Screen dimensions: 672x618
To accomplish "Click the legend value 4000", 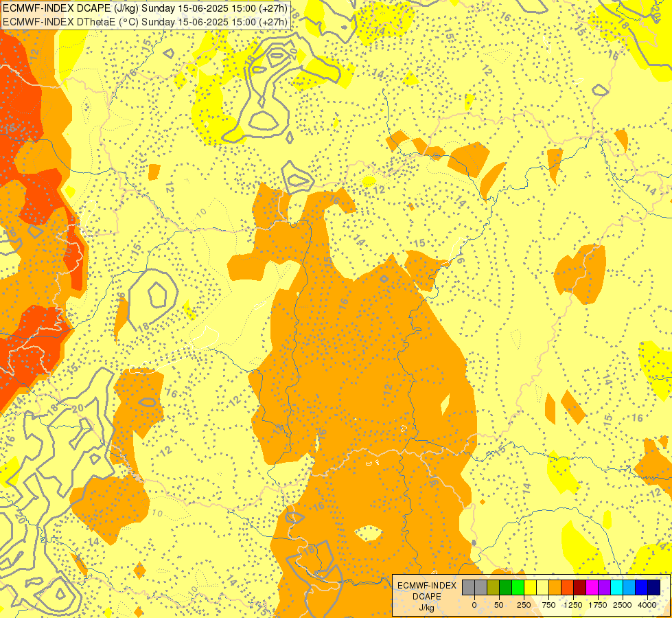I will point(647,605).
